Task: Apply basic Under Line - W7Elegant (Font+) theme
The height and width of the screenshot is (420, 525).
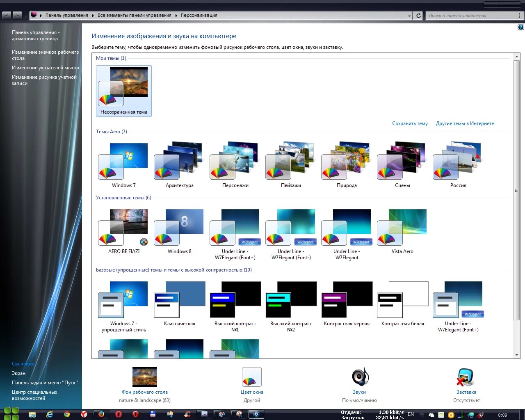Action: 459,307
